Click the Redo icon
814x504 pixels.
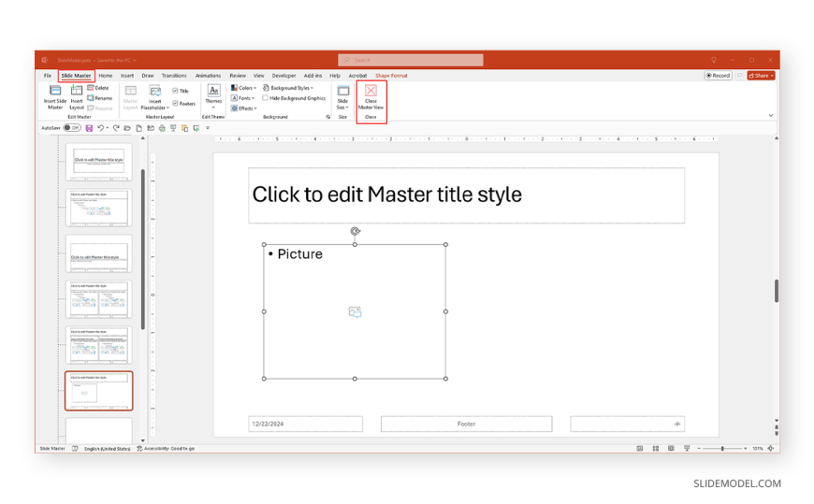coord(116,128)
